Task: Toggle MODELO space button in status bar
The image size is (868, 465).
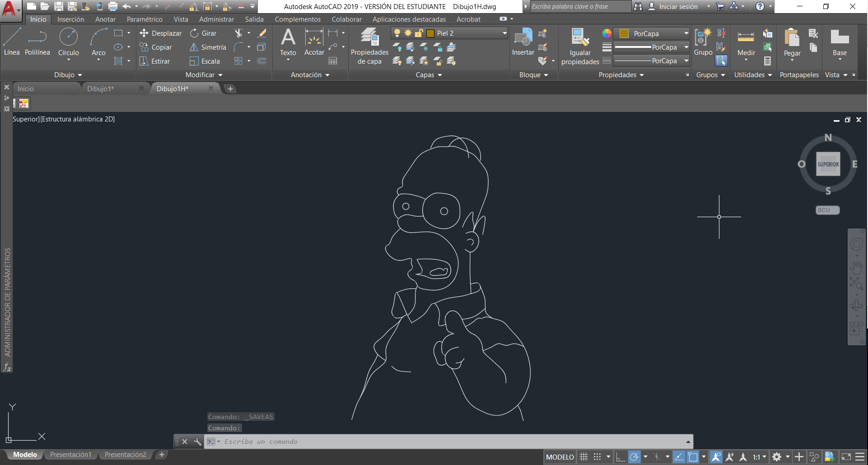Action: tap(560, 457)
